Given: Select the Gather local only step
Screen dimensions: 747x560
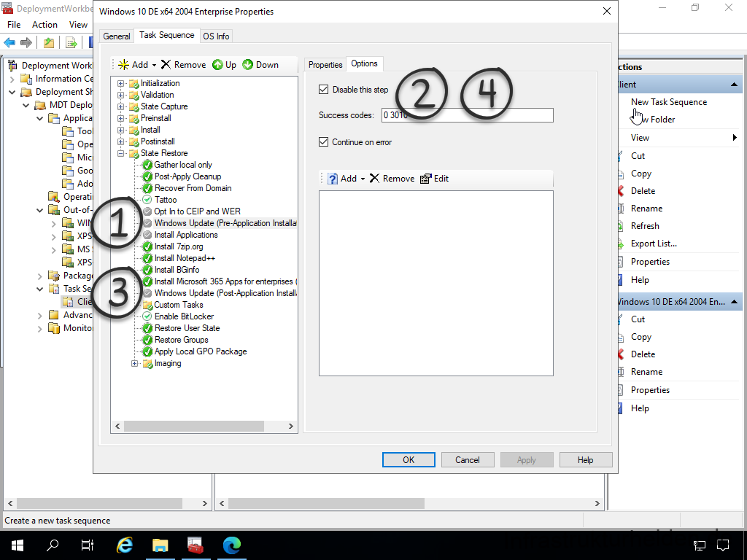Looking at the screenshot, I should click(183, 165).
